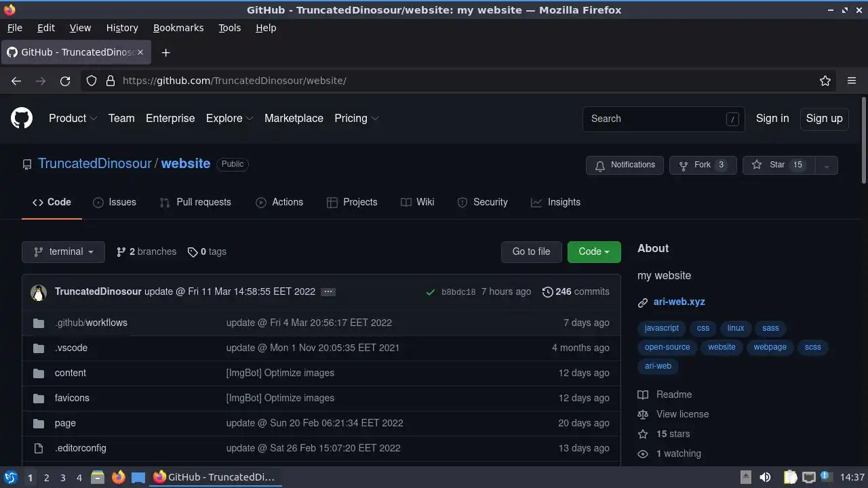Switch to the Actions tab
Viewport: 868px width, 488px height.
point(279,202)
